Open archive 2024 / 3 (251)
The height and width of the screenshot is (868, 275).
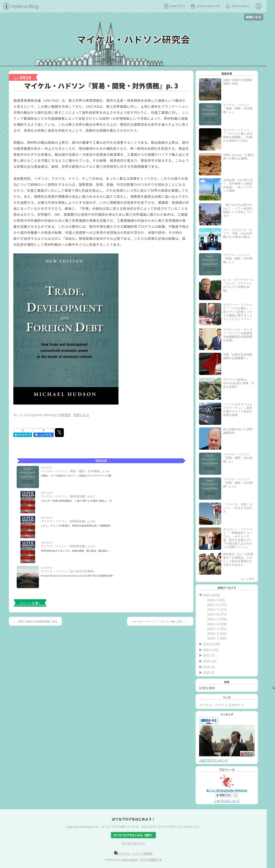(217, 629)
